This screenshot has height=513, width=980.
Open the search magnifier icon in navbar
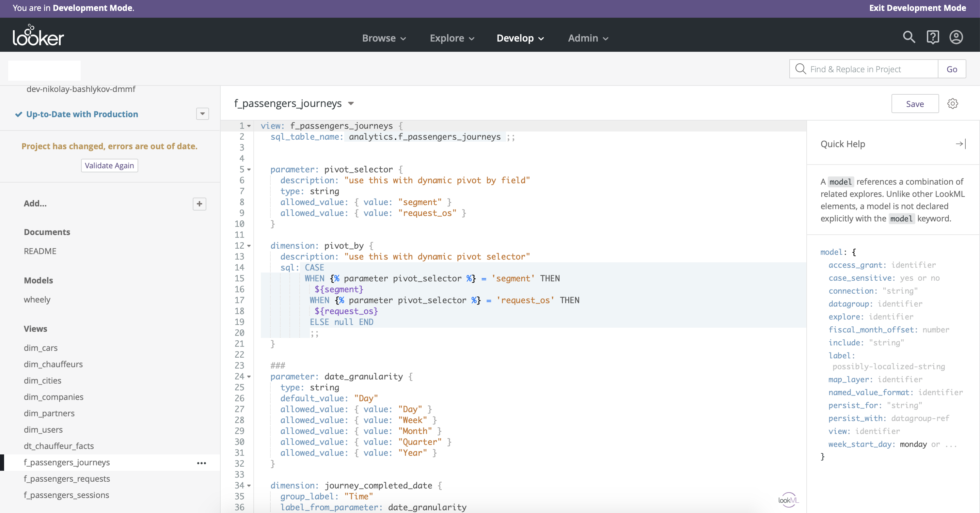coord(909,37)
